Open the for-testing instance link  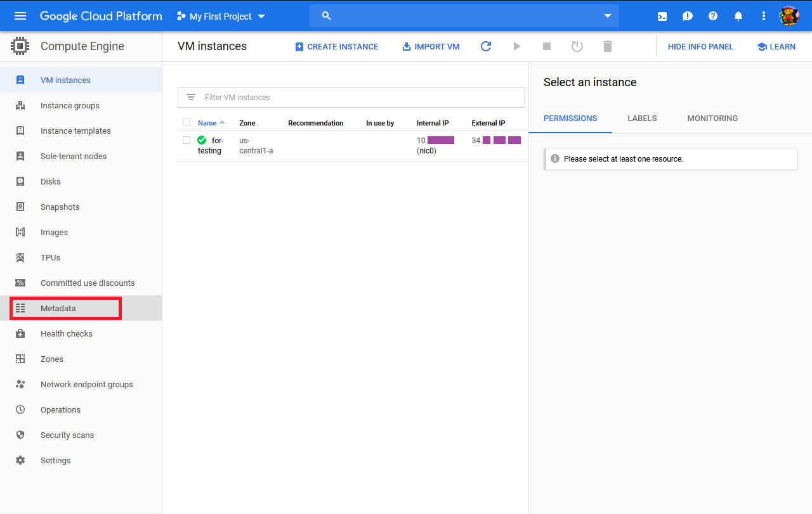coord(211,146)
